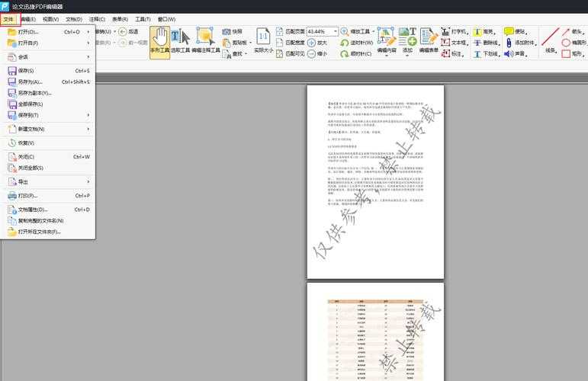Open the View (视图) menu
Image resolution: width=588 pixels, height=381 pixels.
coord(50,19)
